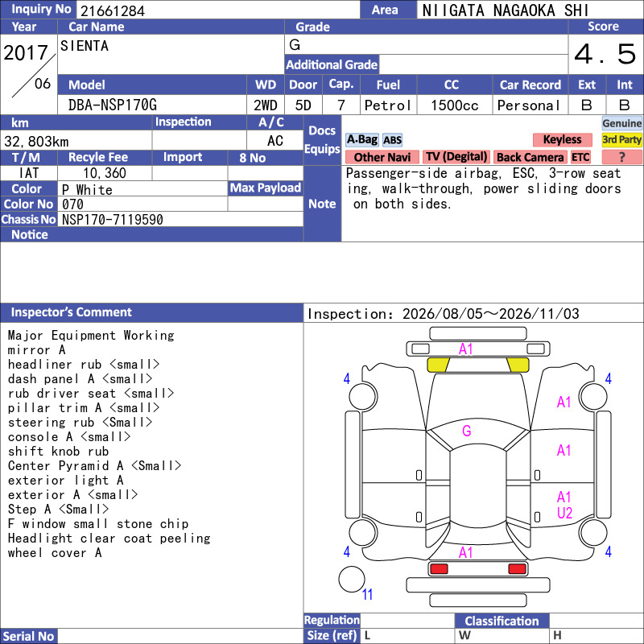Click the red question mark badge

click(x=621, y=157)
